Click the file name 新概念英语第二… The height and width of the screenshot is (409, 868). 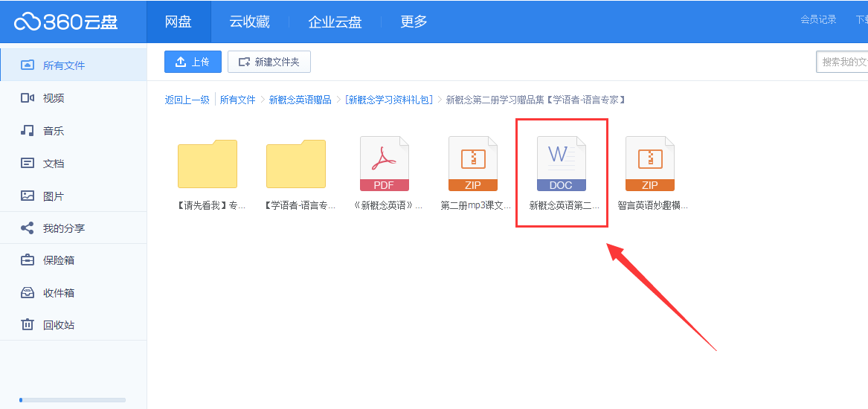tap(564, 206)
